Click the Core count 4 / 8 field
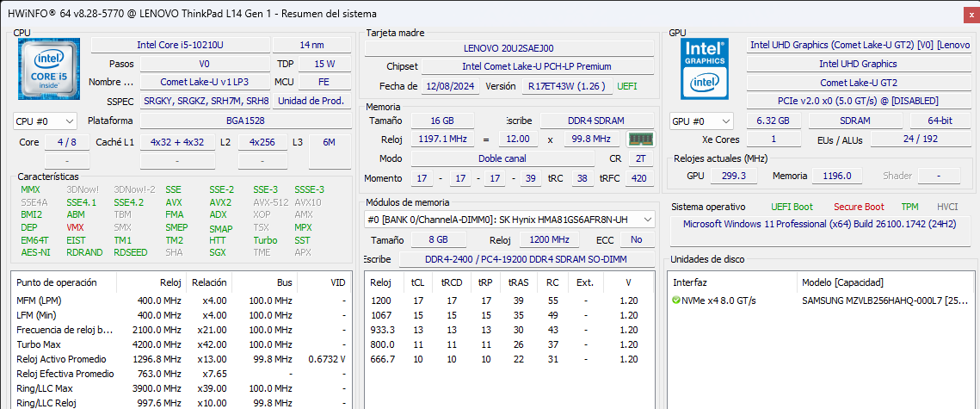Viewport: 980px width, 409px height. (67, 142)
